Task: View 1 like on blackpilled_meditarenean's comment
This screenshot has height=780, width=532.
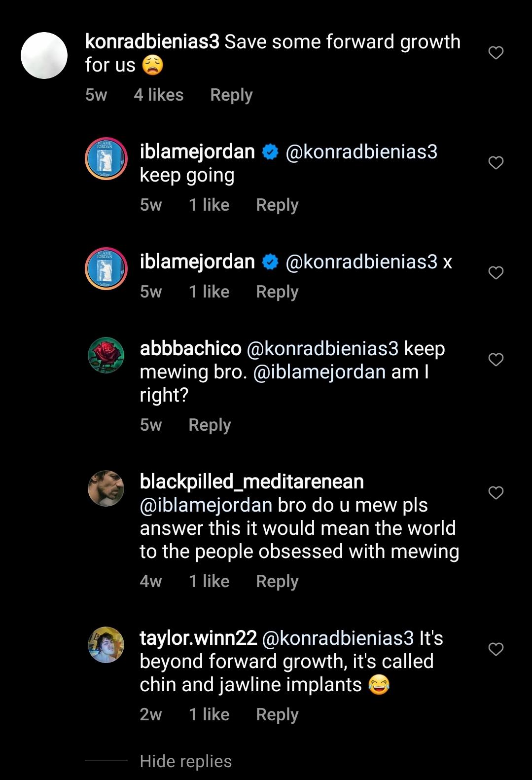Action: coord(209,581)
